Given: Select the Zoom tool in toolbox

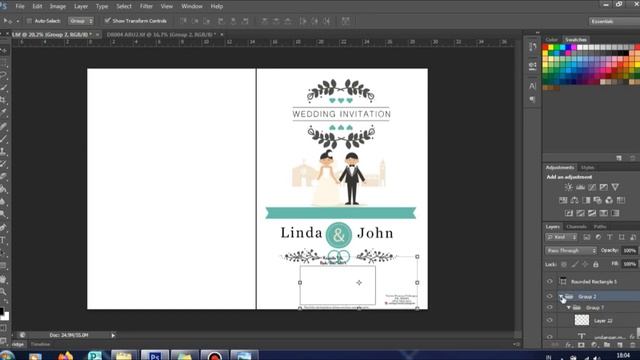Looking at the screenshot, I should click(3, 291).
